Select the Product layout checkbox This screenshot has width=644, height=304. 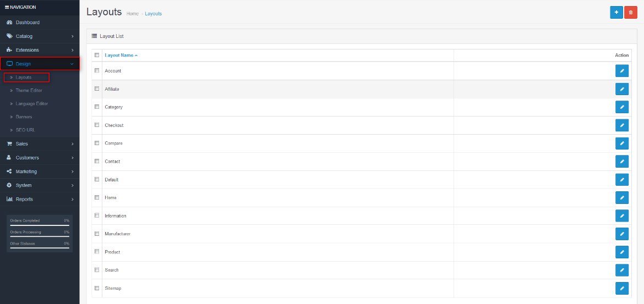97,252
